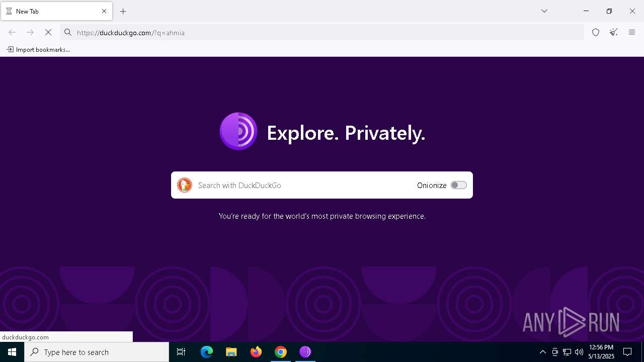Switch to Tor Browser taskbar icon
The image size is (644, 362).
pos(305,352)
